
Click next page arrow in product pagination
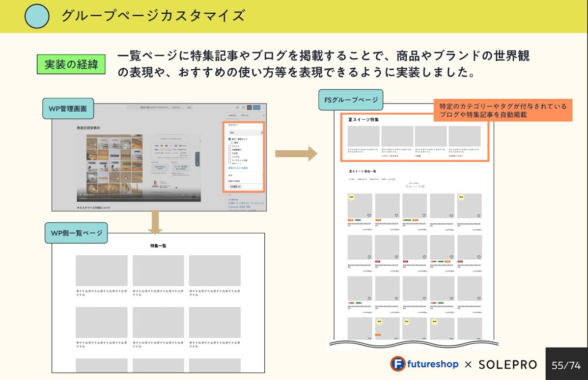423,187
